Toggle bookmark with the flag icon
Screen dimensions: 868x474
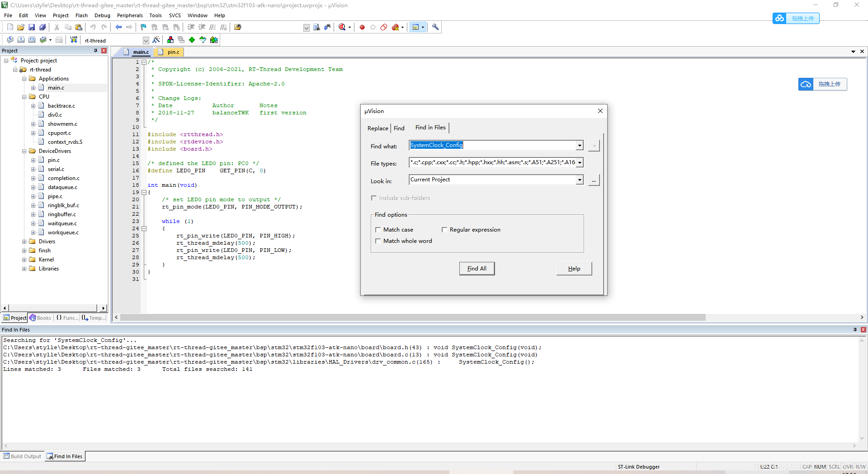pyautogui.click(x=143, y=27)
